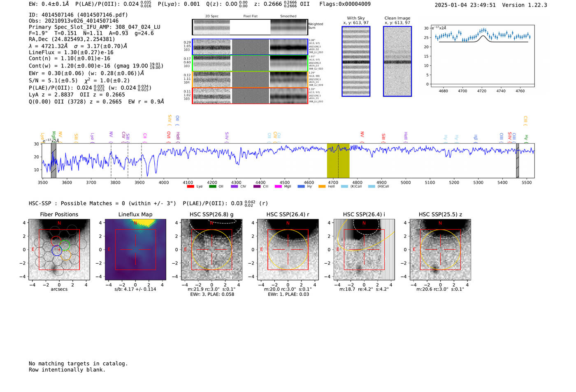Open the emission line zoom plot near 4720Å
The height and width of the screenshot is (392, 576).
[482, 56]
